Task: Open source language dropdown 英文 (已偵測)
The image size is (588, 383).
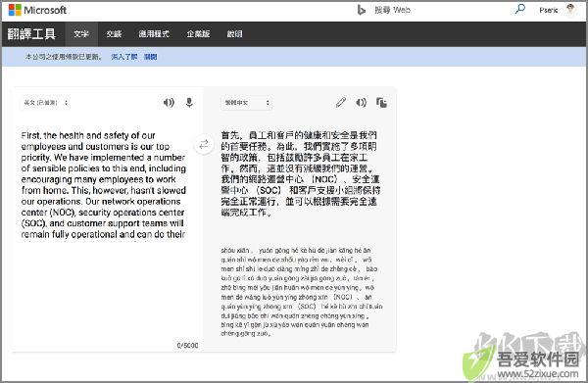Action: (45, 102)
